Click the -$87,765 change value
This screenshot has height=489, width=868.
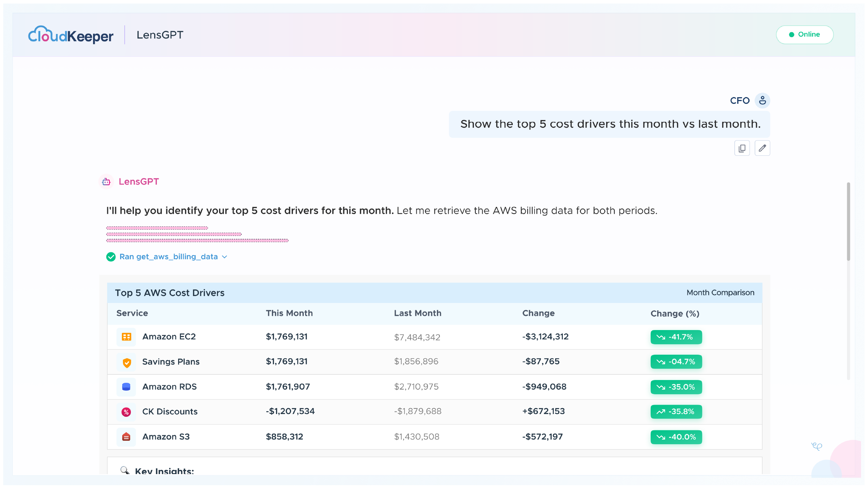541,362
